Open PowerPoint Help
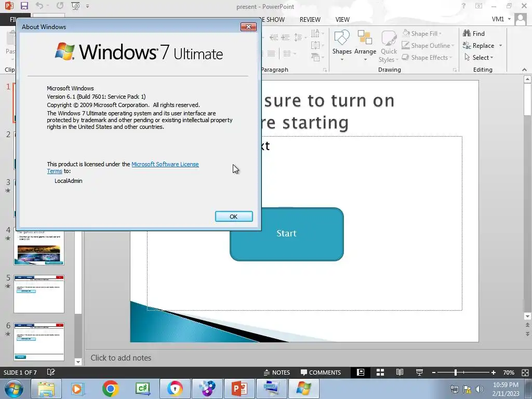The width and height of the screenshot is (532, 399). pos(463,6)
